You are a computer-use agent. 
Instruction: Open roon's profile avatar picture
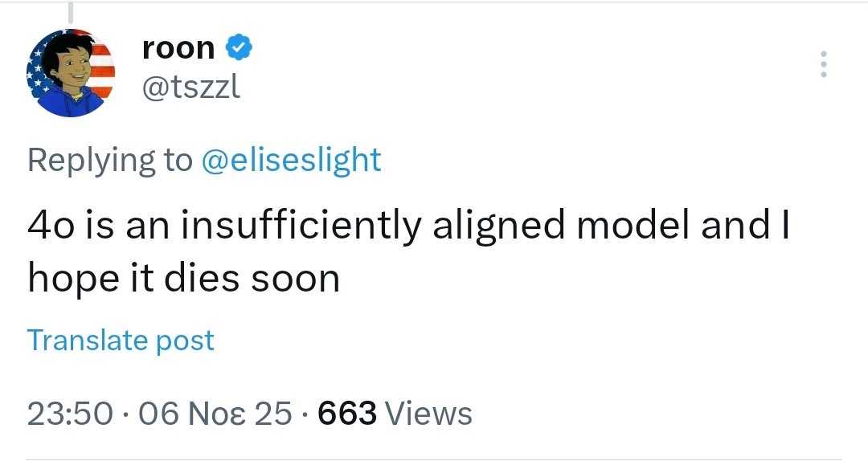[x=71, y=73]
